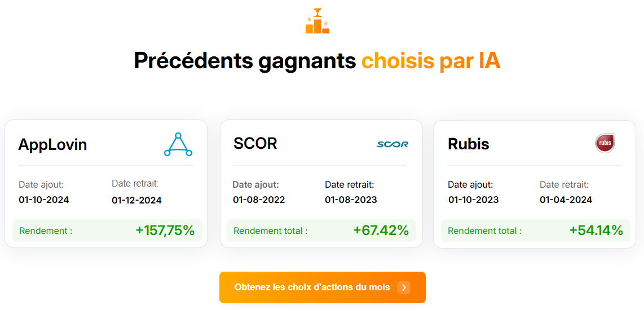The image size is (644, 310).
Task: Click the chevron arrow in orange button
Action: [404, 287]
